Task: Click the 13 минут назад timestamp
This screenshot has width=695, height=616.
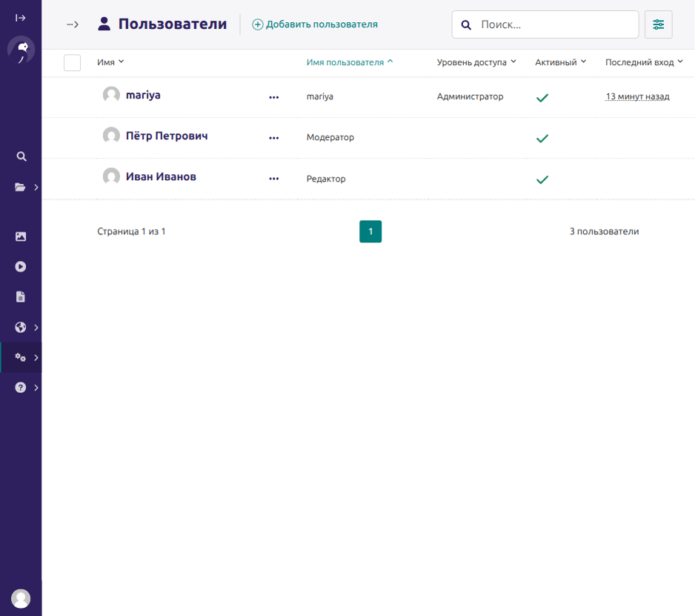Action: [637, 96]
